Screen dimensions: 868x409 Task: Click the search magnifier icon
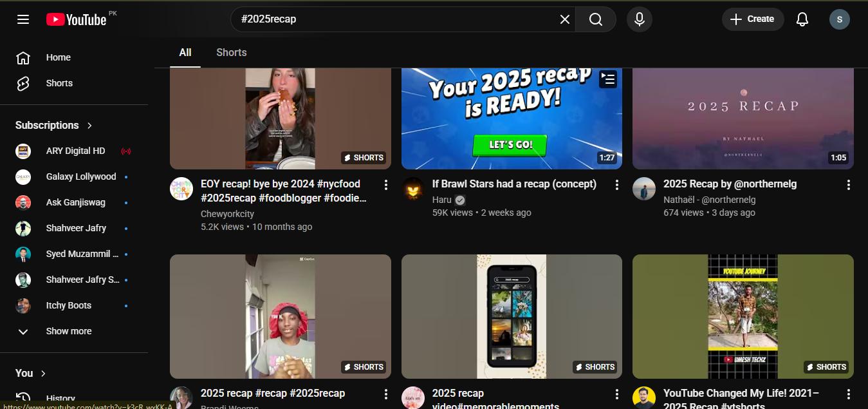595,19
